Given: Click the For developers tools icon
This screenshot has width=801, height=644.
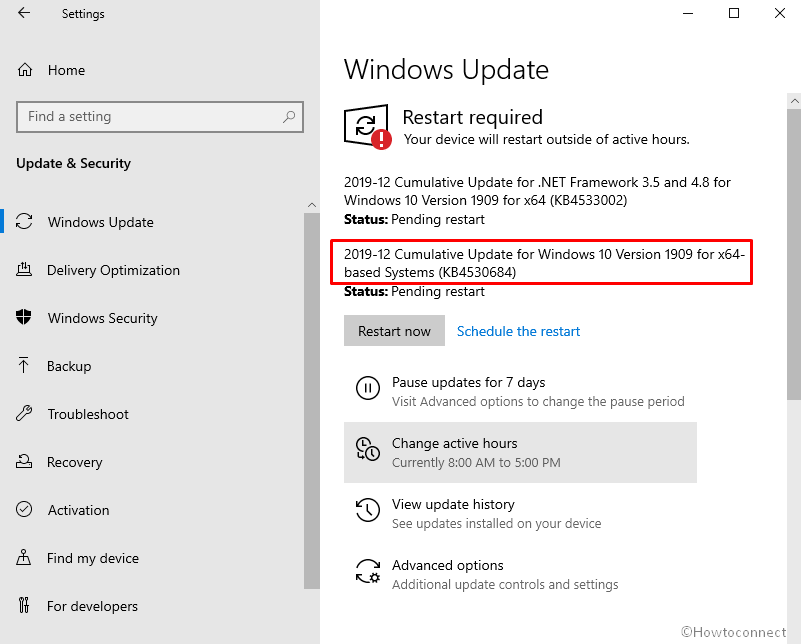Looking at the screenshot, I should click(23, 605).
